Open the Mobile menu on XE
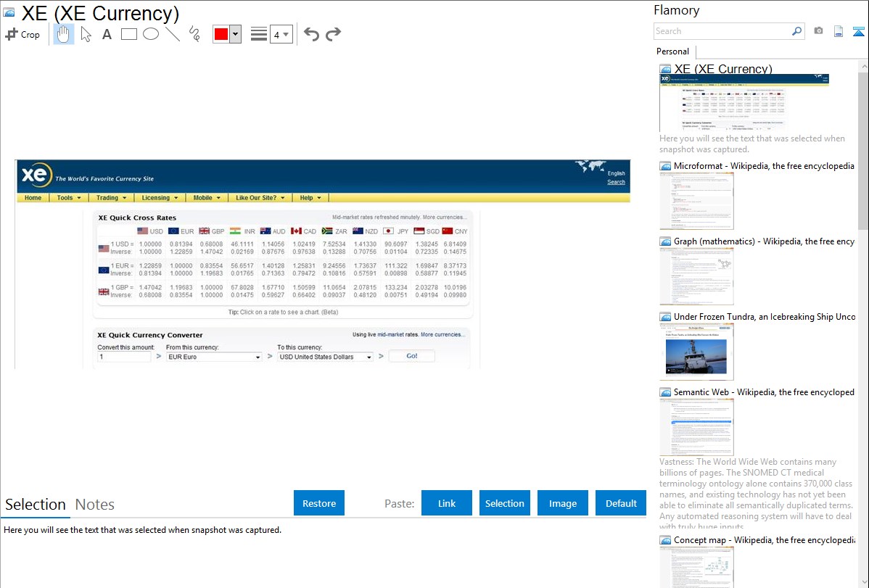This screenshot has width=869, height=588. click(206, 198)
